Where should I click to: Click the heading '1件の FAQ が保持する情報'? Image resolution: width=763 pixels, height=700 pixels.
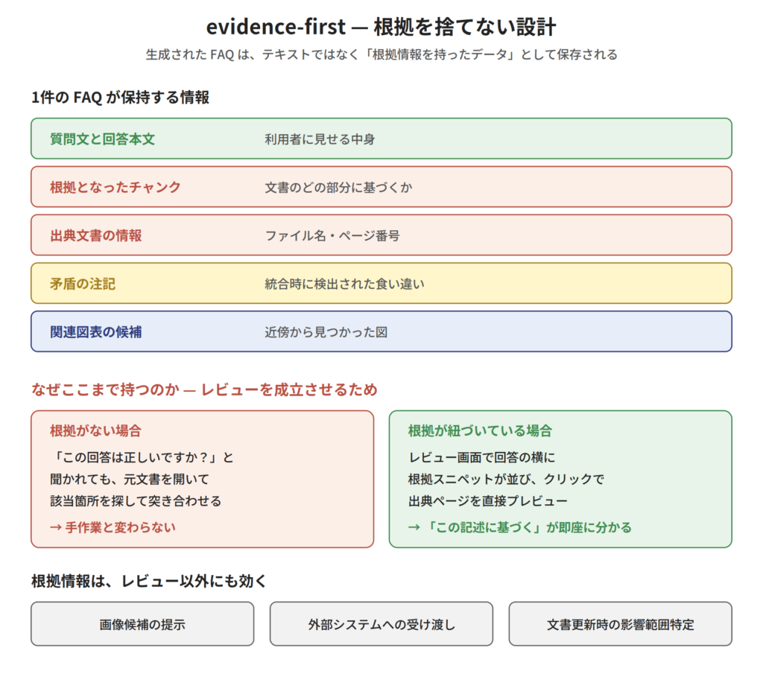pyautogui.click(x=120, y=98)
